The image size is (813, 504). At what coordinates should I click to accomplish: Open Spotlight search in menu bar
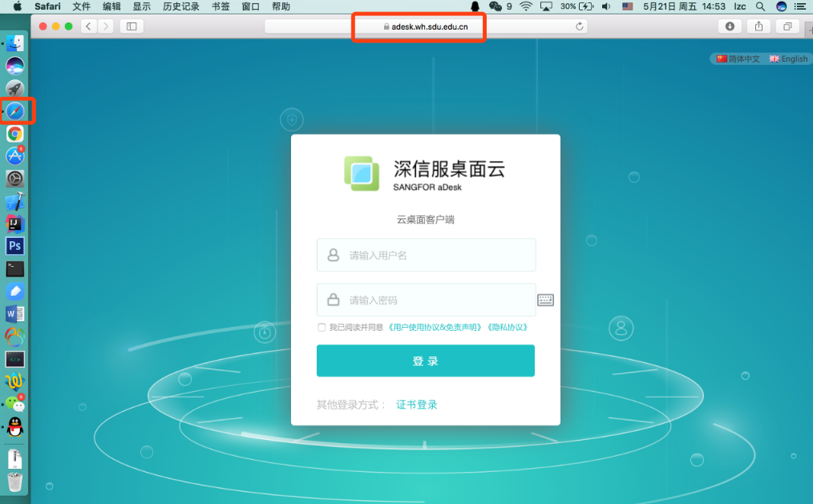[x=760, y=6]
